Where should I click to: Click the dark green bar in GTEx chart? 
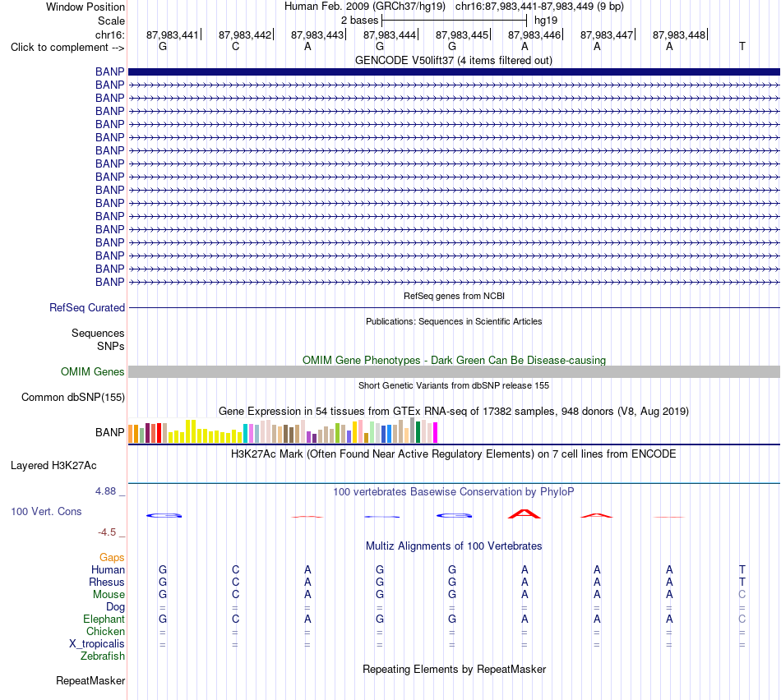pyautogui.click(x=418, y=432)
